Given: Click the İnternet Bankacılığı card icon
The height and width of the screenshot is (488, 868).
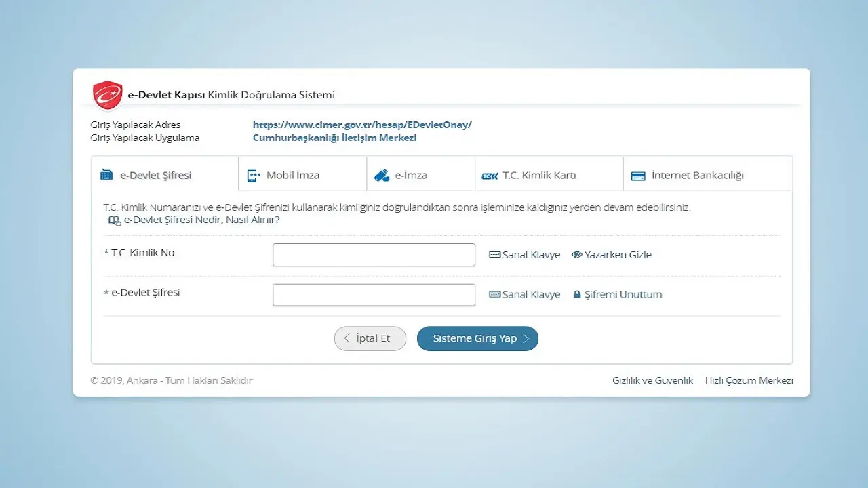Looking at the screenshot, I should click(x=637, y=176).
